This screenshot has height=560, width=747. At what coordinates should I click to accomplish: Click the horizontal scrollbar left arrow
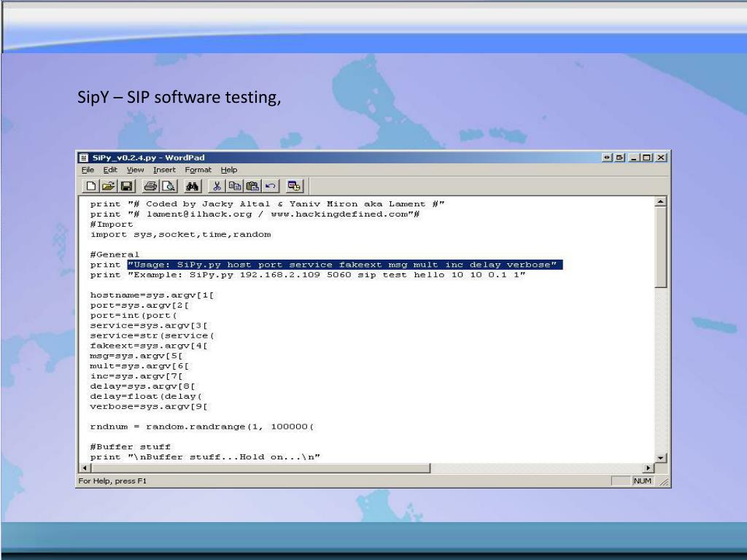pyautogui.click(x=85, y=468)
